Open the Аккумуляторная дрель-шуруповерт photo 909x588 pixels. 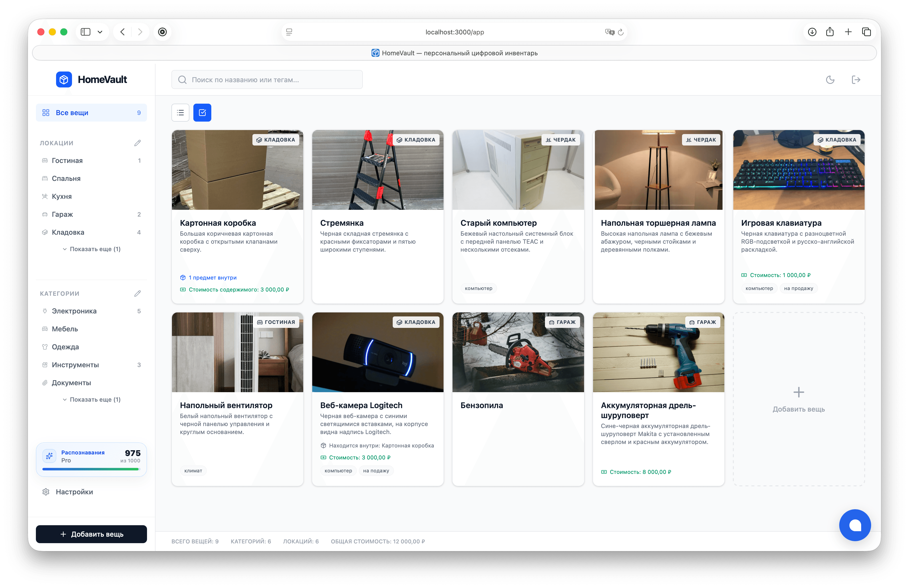658,352
